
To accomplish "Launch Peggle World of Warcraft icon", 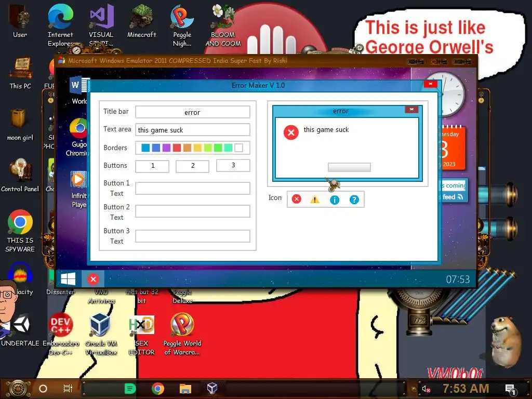I will (x=182, y=334).
